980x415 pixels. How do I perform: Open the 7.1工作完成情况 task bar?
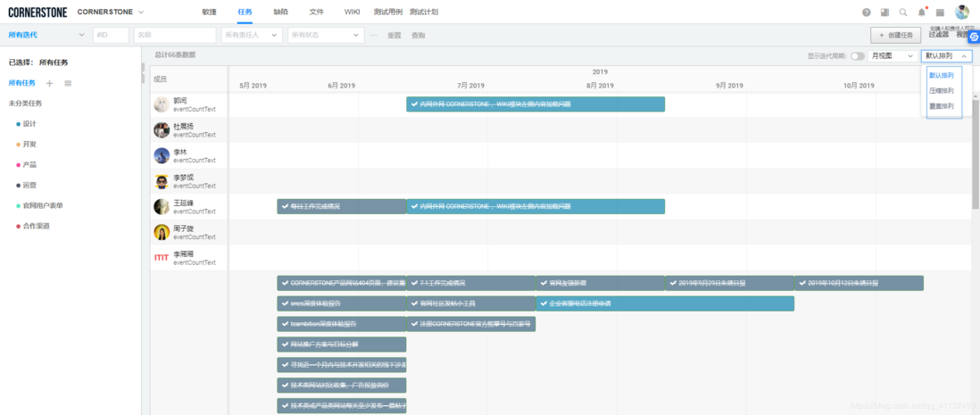point(471,283)
